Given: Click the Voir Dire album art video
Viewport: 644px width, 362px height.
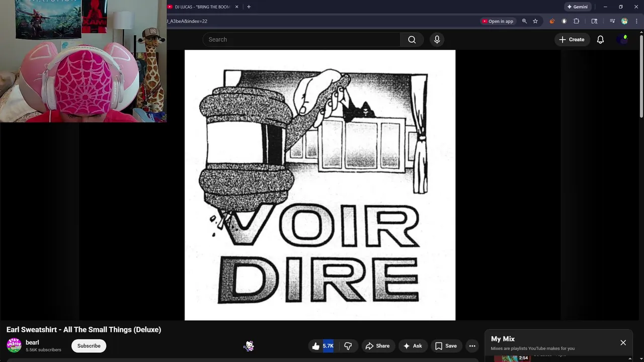Looking at the screenshot, I should pos(320,185).
